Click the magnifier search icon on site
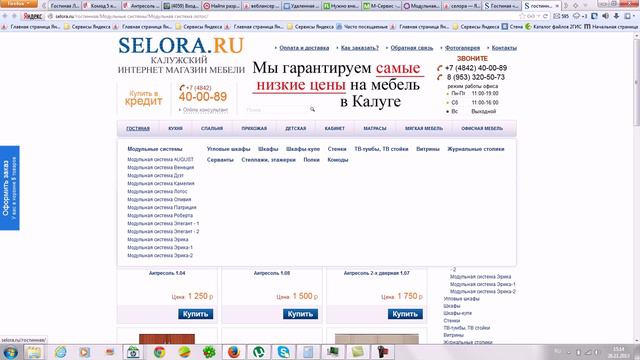 click(312, 109)
